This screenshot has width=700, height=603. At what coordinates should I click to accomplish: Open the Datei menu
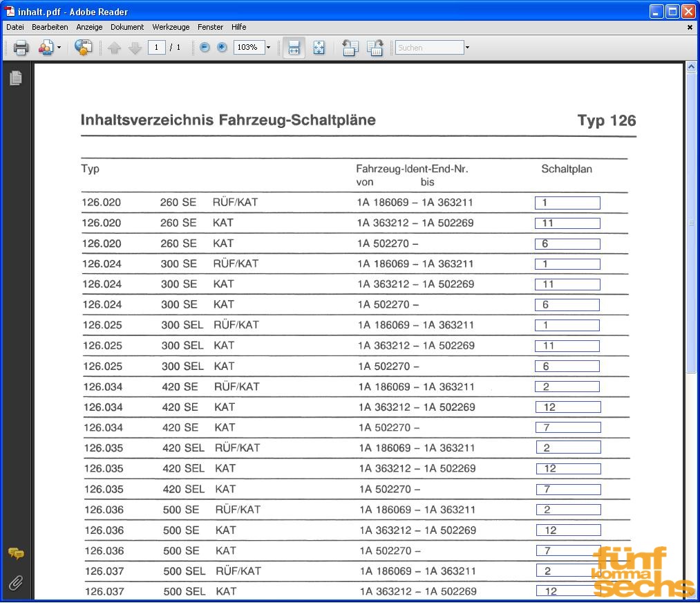[x=15, y=27]
